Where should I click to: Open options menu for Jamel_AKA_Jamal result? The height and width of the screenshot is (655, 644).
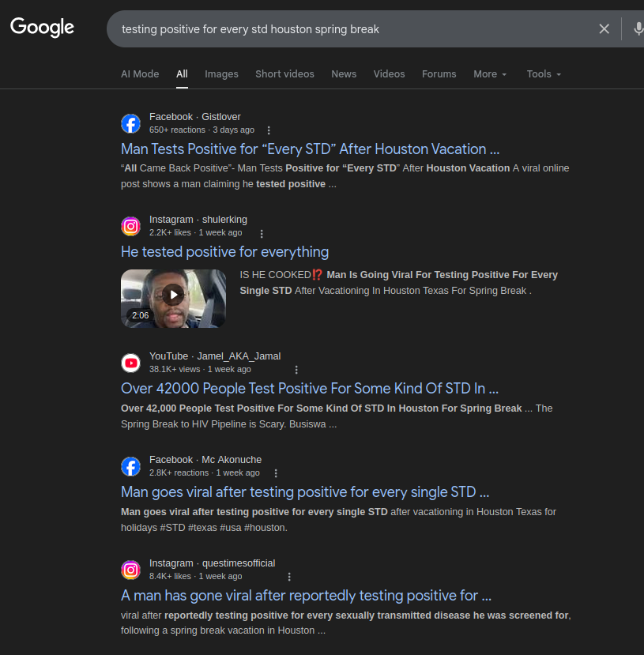[296, 370]
